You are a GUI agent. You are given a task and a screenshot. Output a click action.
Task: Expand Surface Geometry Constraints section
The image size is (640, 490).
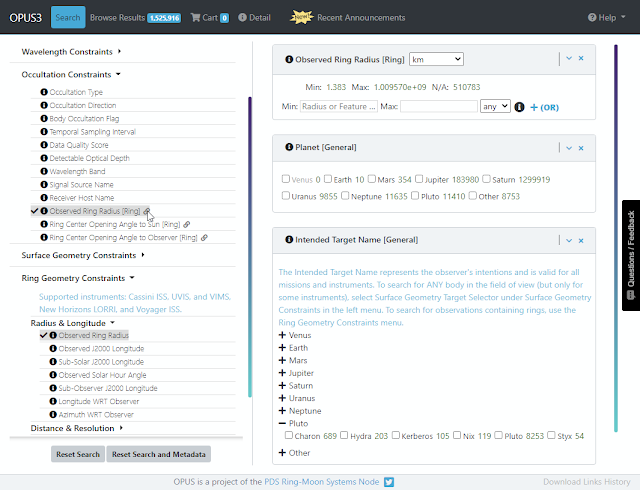coord(83,255)
